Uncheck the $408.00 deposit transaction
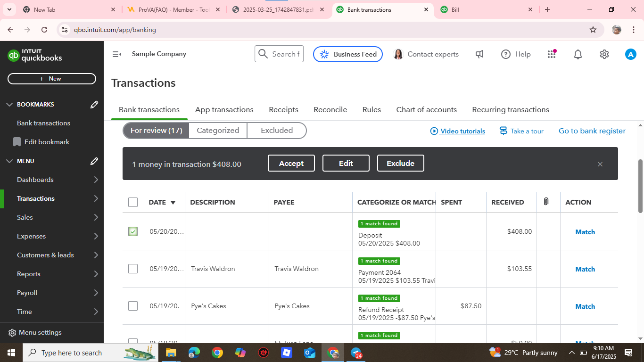This screenshot has width=644, height=362. click(x=133, y=231)
